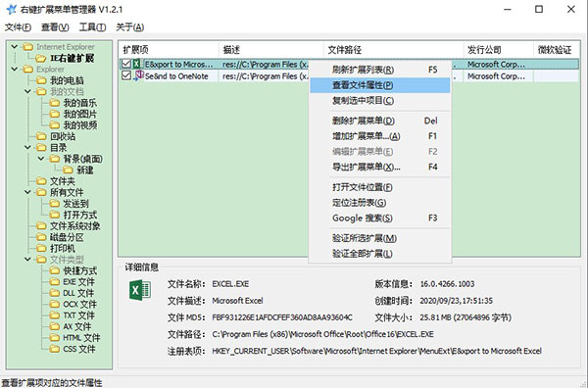Screen dimensions: 588x388
Task: Click the folder icon beside 文件夹
Action: (41, 181)
